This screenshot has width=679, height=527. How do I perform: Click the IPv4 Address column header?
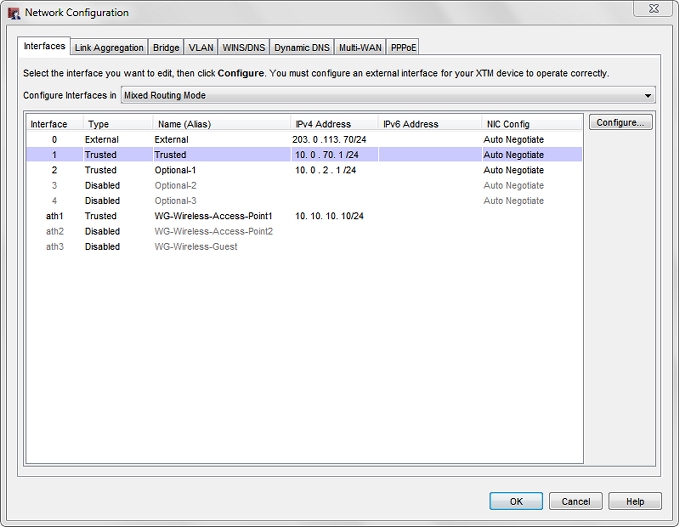click(x=334, y=124)
